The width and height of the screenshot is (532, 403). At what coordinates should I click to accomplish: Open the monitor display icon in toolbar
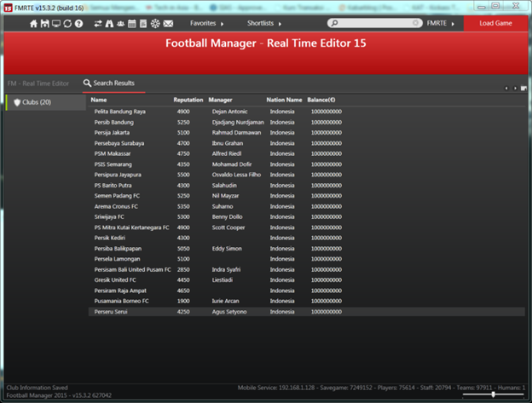pyautogui.click(x=56, y=23)
